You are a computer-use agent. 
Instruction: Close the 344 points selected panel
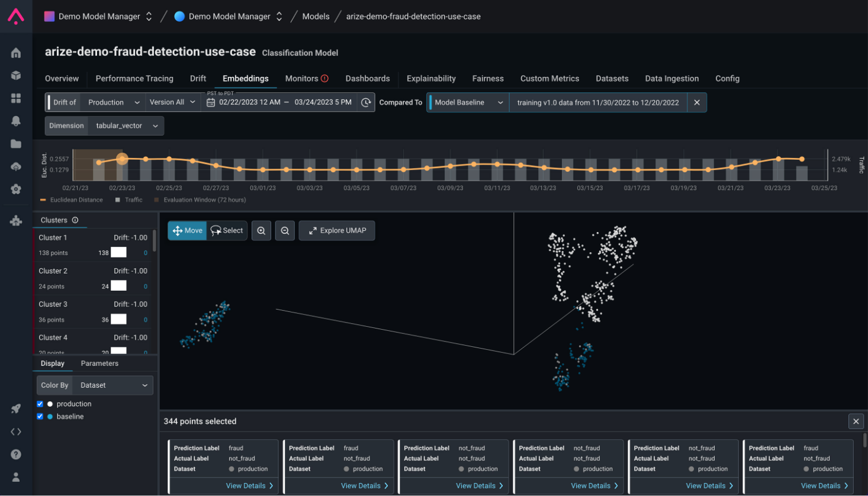856,421
